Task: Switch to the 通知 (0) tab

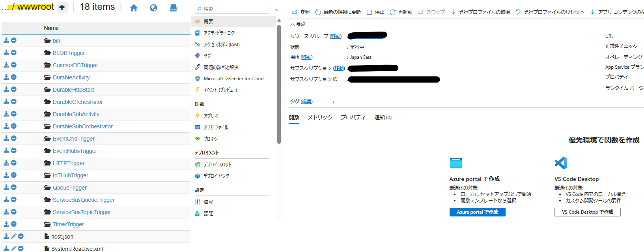Action: [x=383, y=118]
